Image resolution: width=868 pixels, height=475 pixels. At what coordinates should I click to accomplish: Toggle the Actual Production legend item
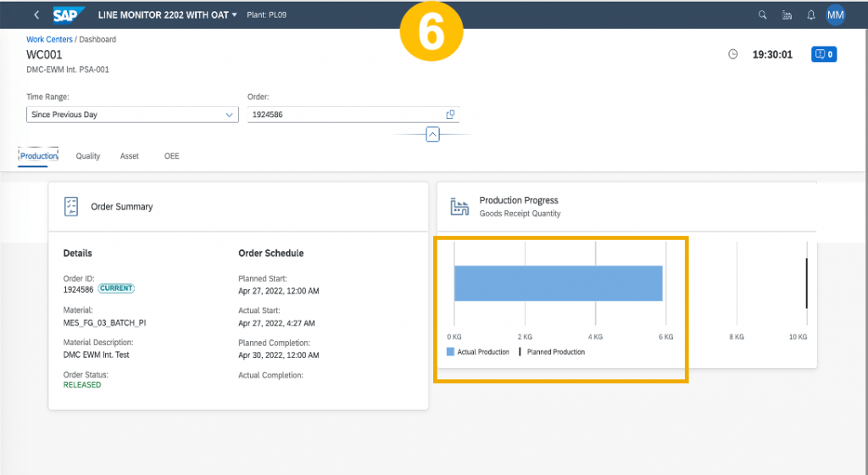(478, 351)
